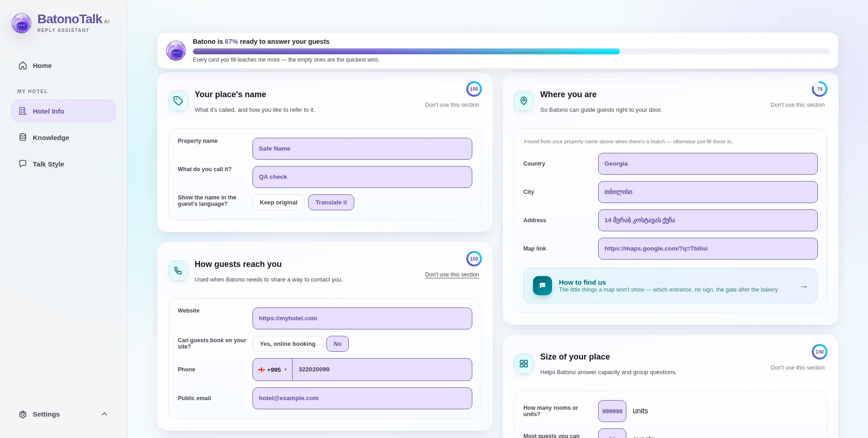Click Don't use this section for How guests reach you
Viewport: 868px width, 438px height.
(452, 275)
